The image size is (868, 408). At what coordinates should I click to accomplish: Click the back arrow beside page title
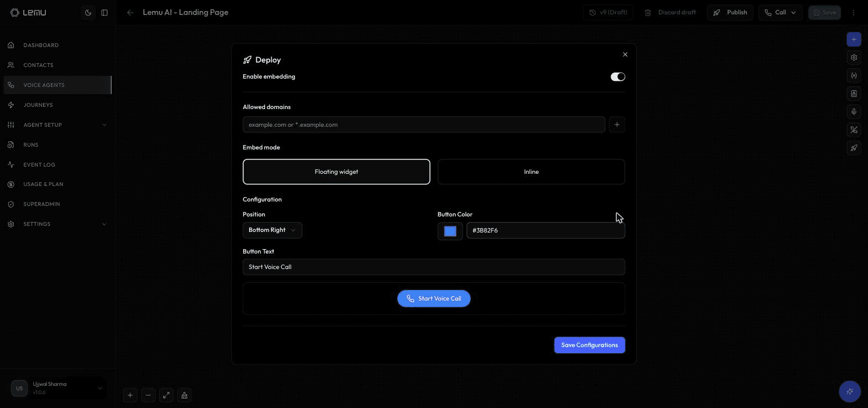tap(130, 13)
